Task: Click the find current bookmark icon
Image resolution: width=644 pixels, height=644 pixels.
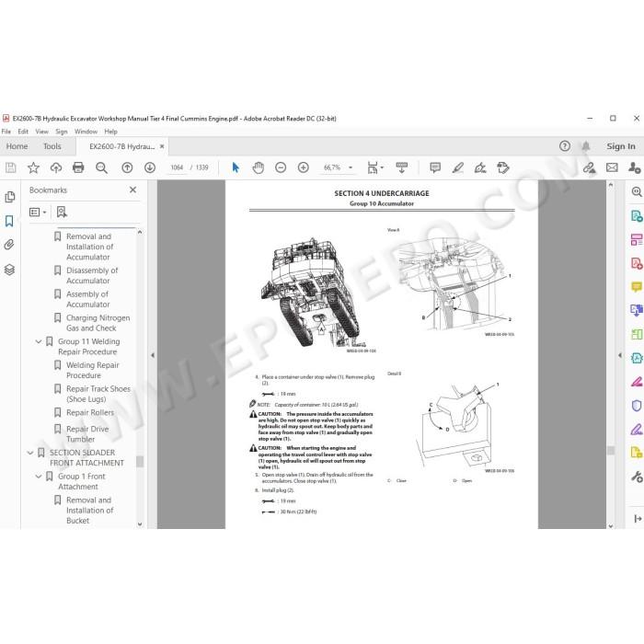Action: (62, 212)
